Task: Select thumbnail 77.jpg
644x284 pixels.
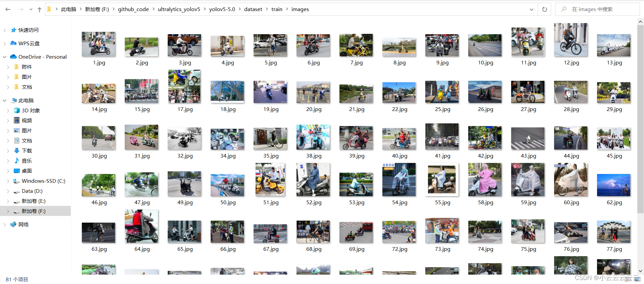Action: coord(614,232)
